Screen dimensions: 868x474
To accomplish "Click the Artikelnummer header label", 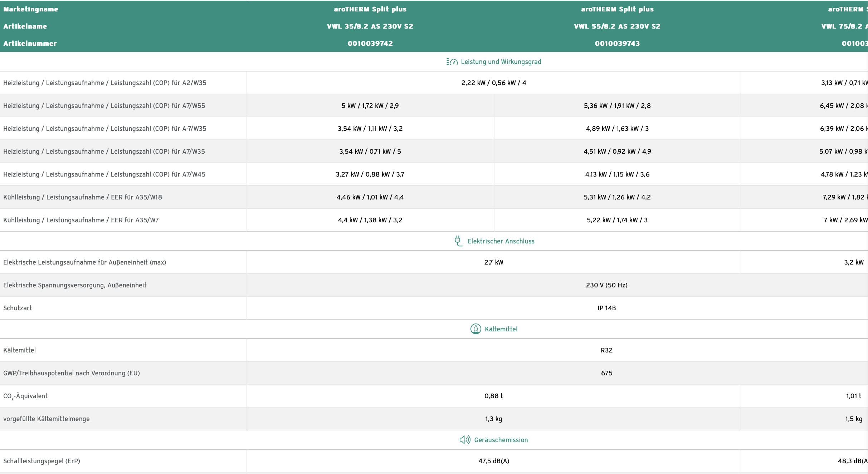I will pyautogui.click(x=30, y=44).
